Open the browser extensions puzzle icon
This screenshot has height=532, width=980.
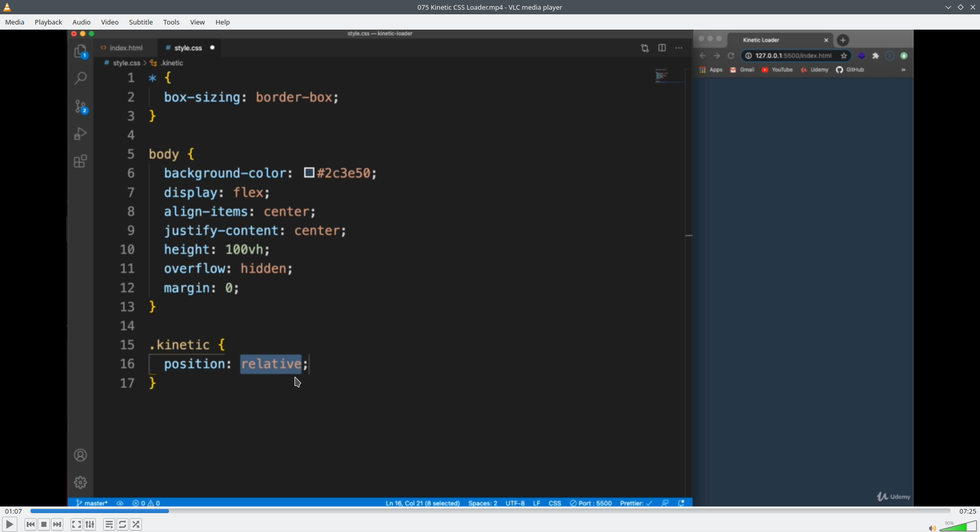point(876,56)
